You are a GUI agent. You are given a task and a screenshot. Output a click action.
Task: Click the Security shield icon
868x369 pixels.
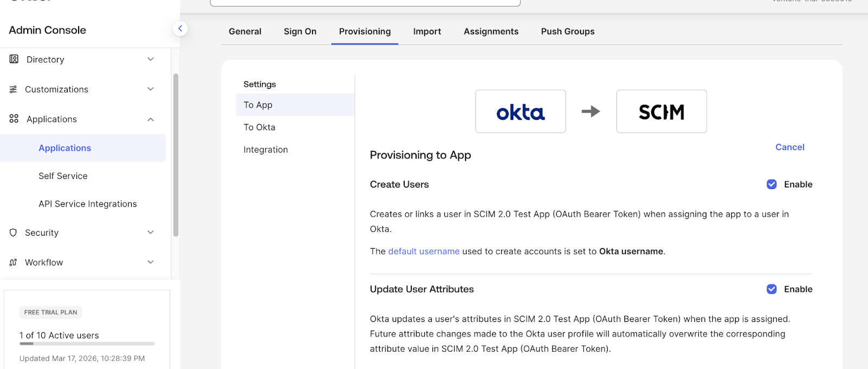[14, 232]
